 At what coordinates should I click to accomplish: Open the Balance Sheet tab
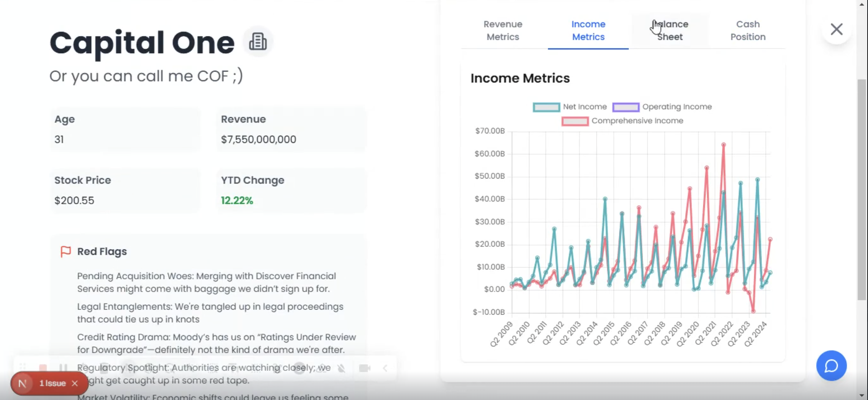coord(670,30)
